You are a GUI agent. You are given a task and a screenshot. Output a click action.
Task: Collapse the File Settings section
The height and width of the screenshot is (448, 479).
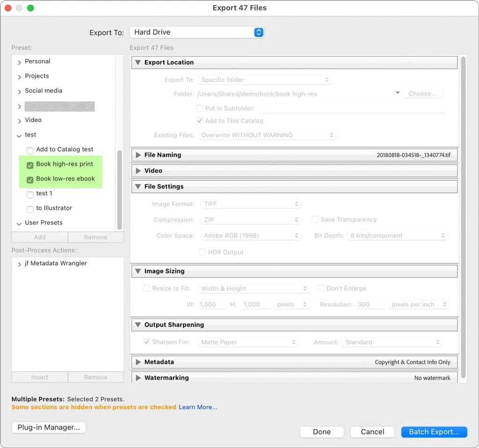[x=138, y=186]
